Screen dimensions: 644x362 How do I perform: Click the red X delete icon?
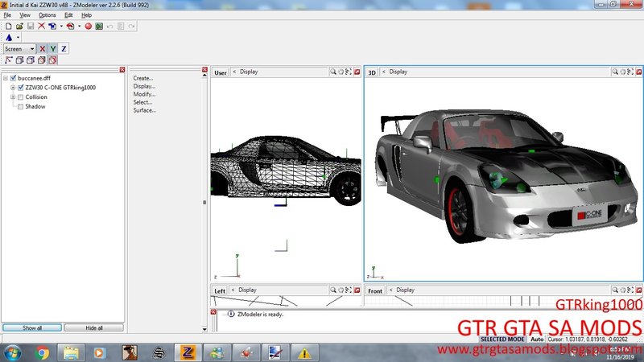42,27
